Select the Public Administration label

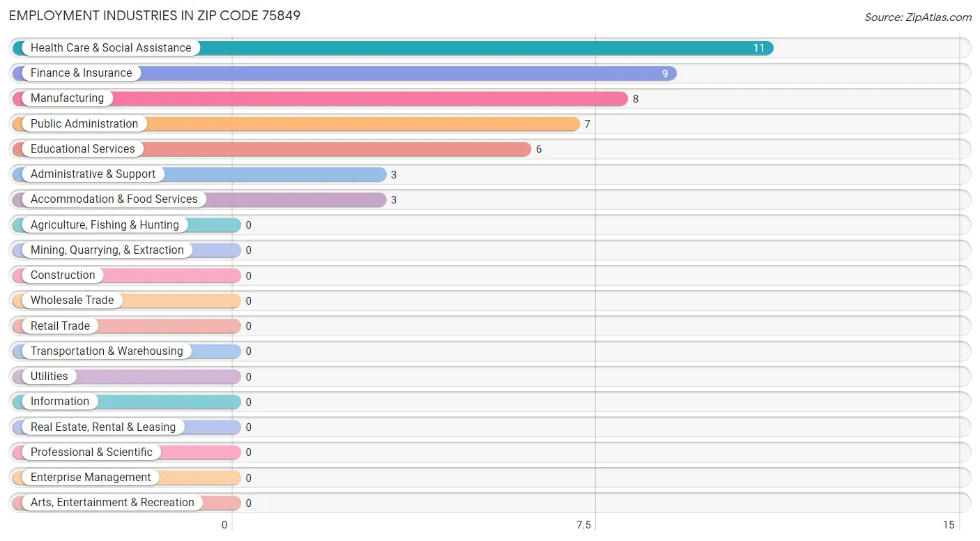(x=84, y=124)
